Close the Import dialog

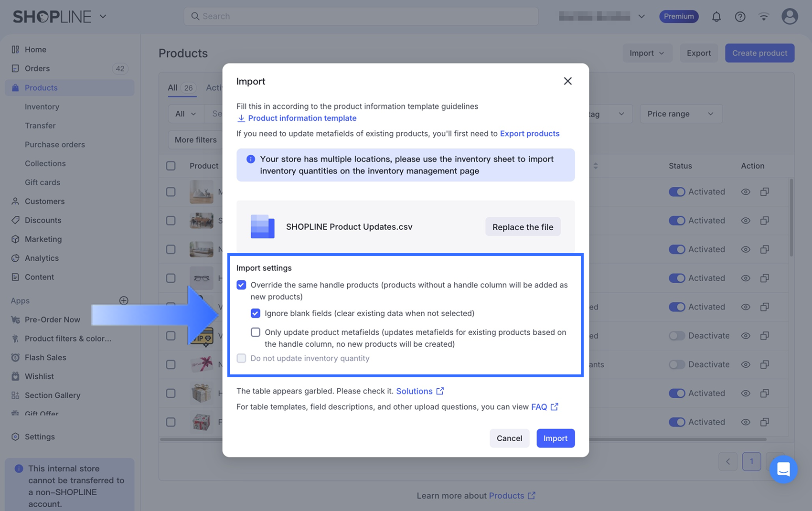point(567,81)
